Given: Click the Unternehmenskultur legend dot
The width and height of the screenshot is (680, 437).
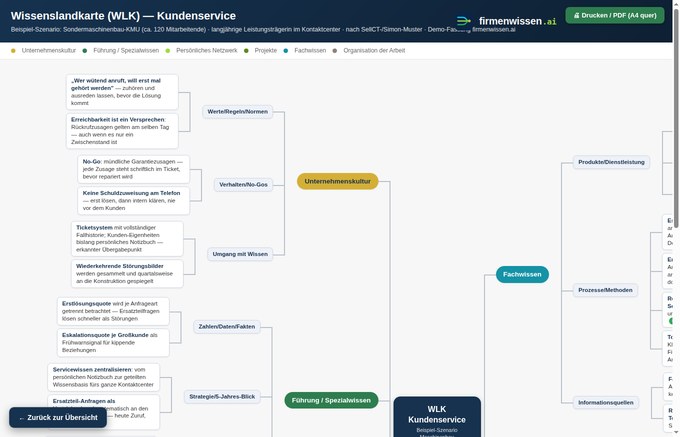Looking at the screenshot, I should coord(13,51).
